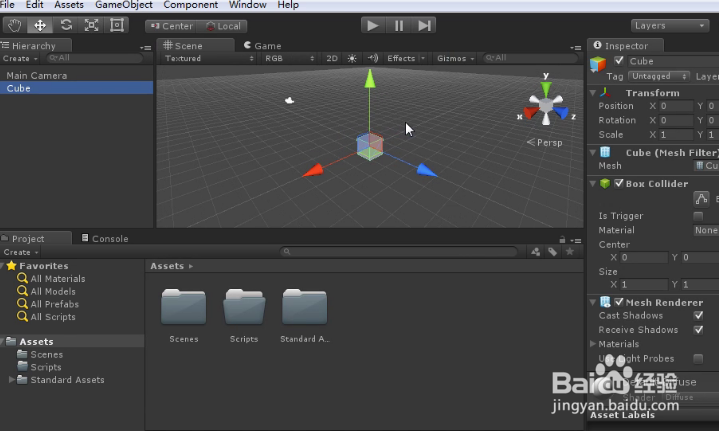Open Hierarchy Create dropdown
Image resolution: width=719 pixels, height=431 pixels.
click(20, 58)
